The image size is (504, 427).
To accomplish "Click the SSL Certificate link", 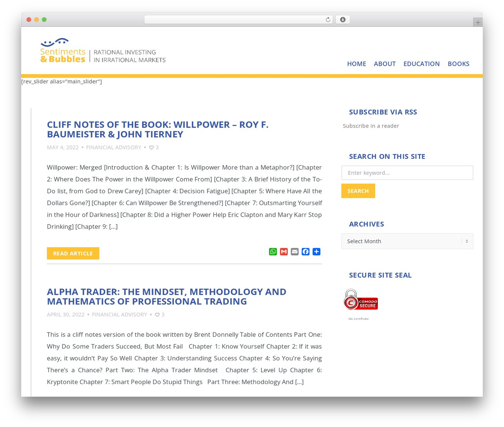I will coord(358,319).
